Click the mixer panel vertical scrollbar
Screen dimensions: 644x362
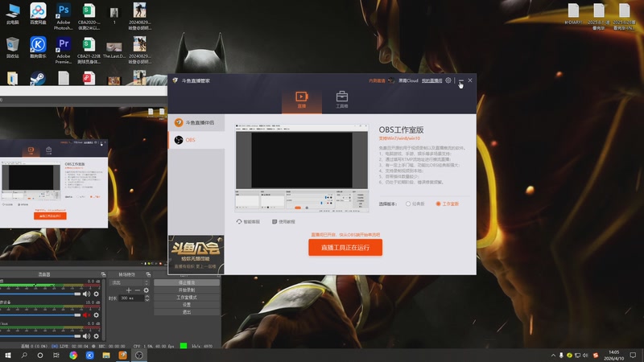tap(104, 310)
